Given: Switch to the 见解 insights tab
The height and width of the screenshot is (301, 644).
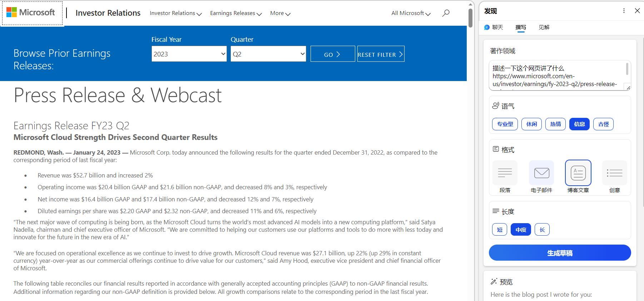Looking at the screenshot, I should [544, 27].
